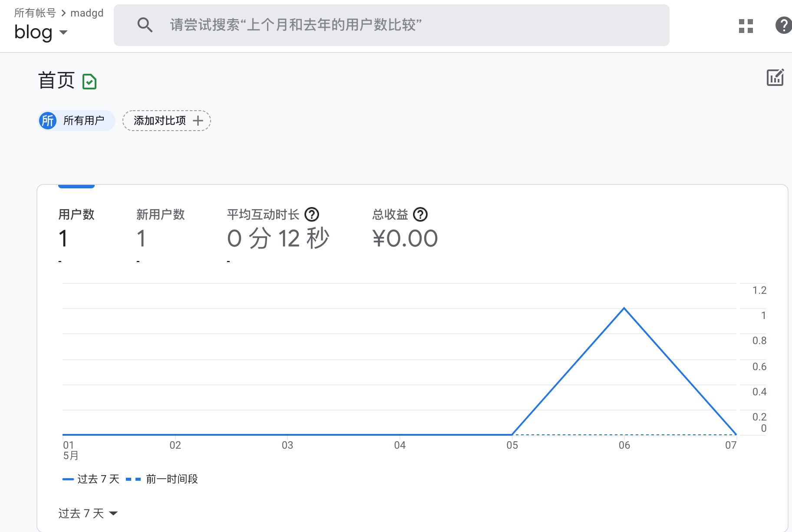This screenshot has width=792, height=532.
Task: Click the chart peak at date 06
Action: click(x=624, y=309)
